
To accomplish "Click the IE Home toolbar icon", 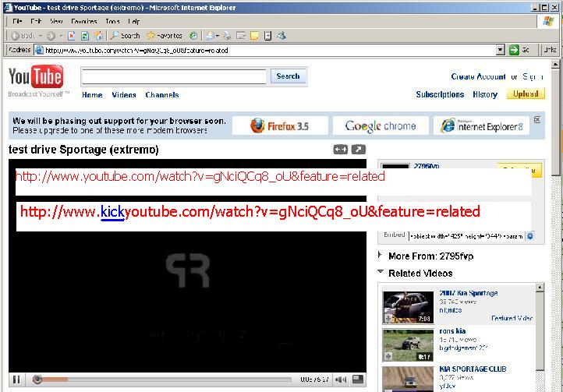I will 99,36.
